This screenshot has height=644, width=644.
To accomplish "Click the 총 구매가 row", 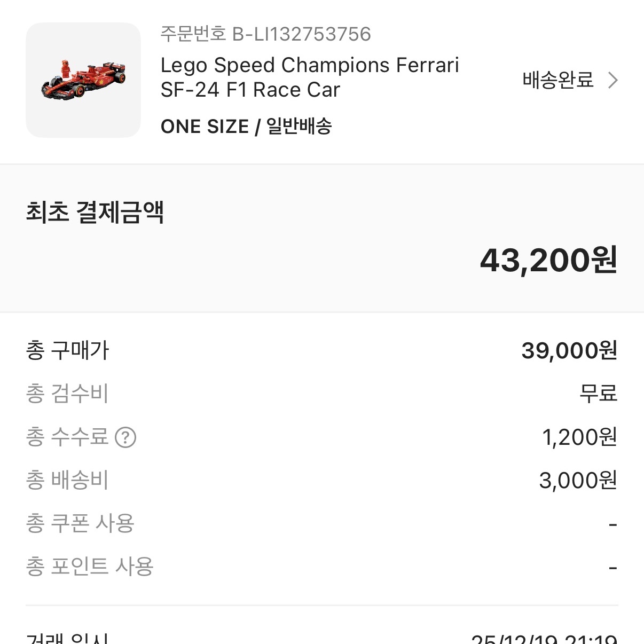I will tap(67, 350).
